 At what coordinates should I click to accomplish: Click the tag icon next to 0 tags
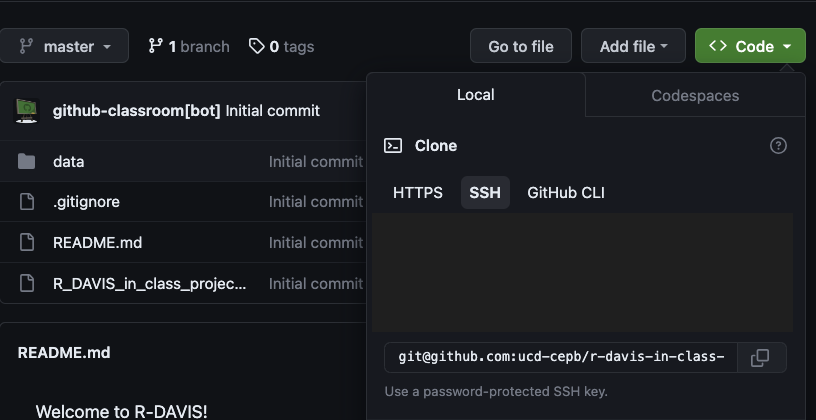tap(257, 46)
